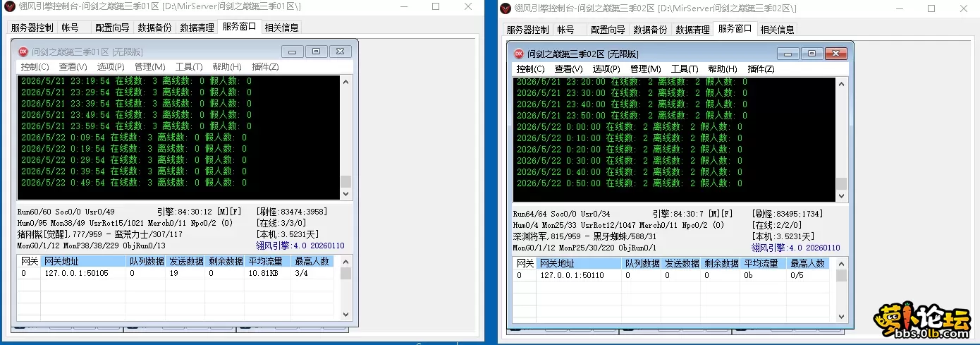Click 翎风引擎:4.0 20260110 label in 02区

[795, 248]
